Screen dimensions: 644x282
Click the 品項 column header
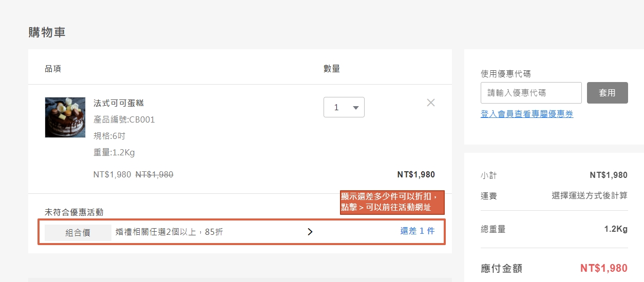click(53, 69)
